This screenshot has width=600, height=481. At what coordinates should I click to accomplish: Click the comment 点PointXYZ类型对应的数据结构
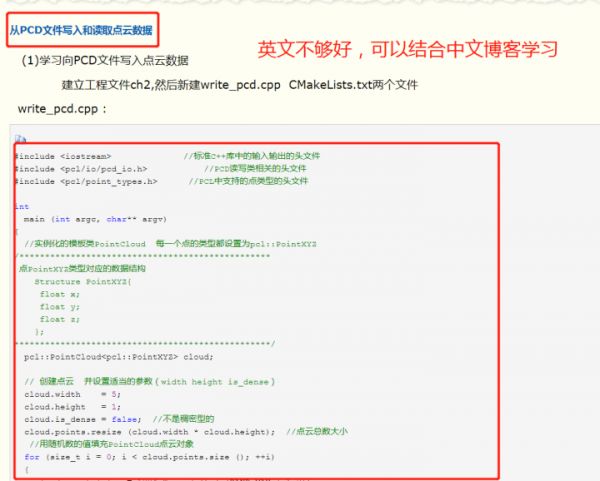(x=82, y=269)
